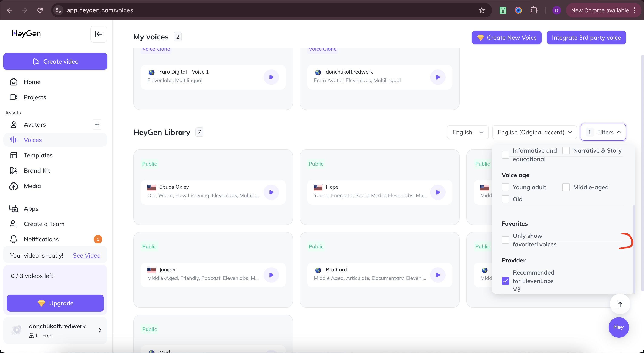Open the Hey chat assistant bubble

click(x=619, y=327)
